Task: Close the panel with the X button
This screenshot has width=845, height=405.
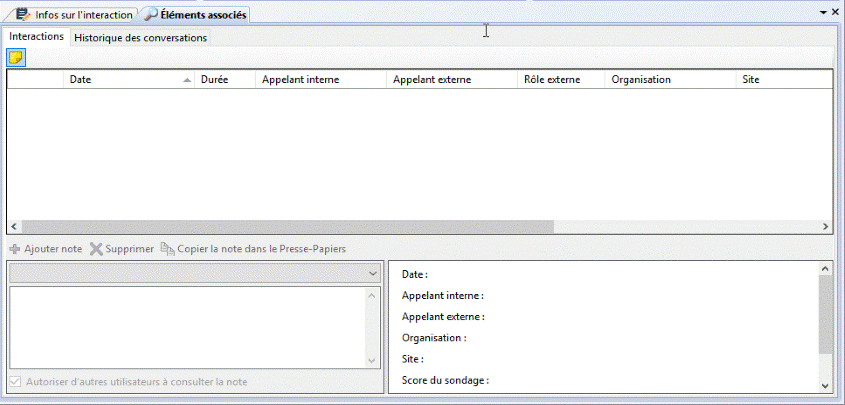Action: click(834, 11)
